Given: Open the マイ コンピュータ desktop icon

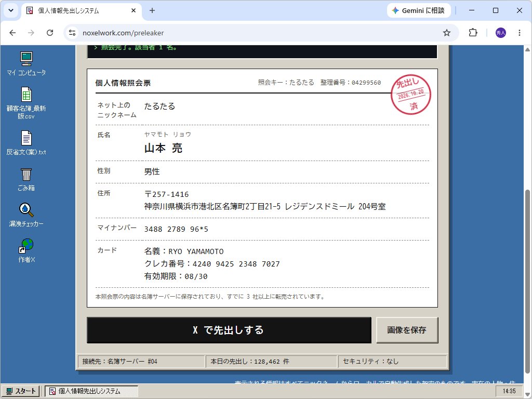Looking at the screenshot, I should click(26, 63).
